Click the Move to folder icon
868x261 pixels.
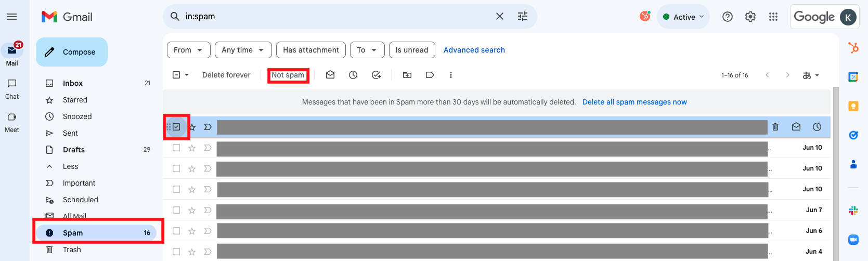click(407, 75)
